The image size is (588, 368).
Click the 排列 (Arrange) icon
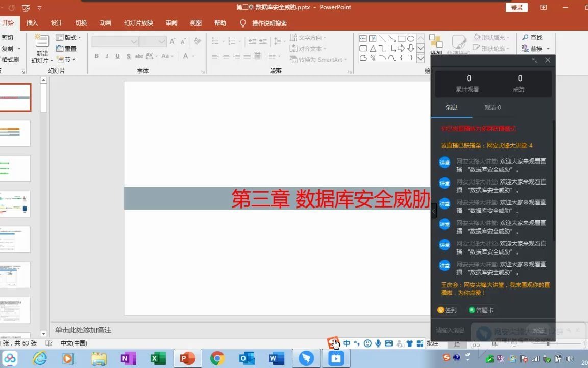436,42
